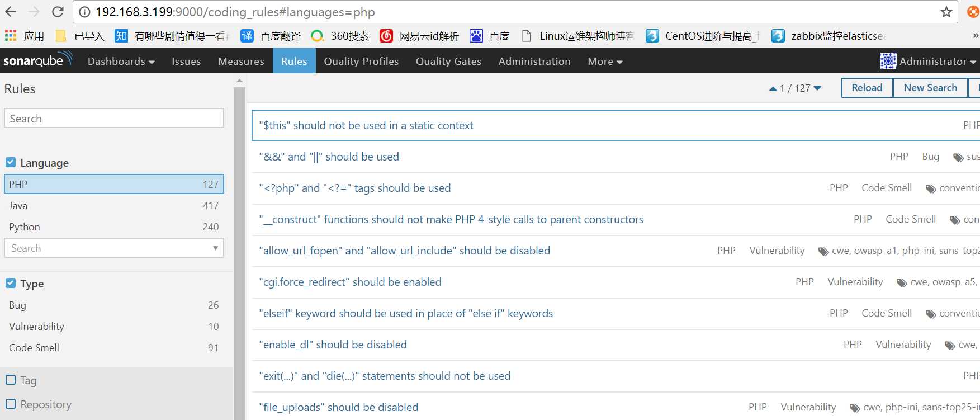Screen dimensions: 980x420
Task: Click the Administrator avatar icon
Action: tap(888, 61)
